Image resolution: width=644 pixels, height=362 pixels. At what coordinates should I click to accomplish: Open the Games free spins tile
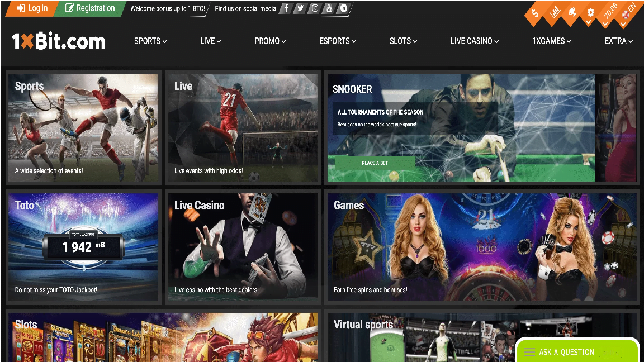tap(482, 247)
